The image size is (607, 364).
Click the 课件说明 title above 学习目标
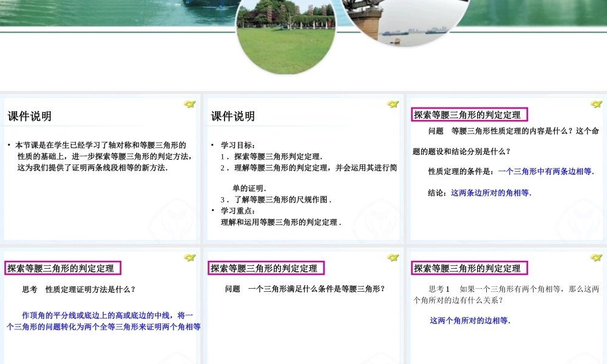click(232, 116)
